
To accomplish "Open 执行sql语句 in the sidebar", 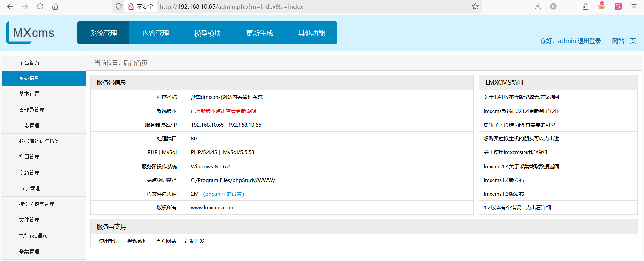I will point(33,236).
